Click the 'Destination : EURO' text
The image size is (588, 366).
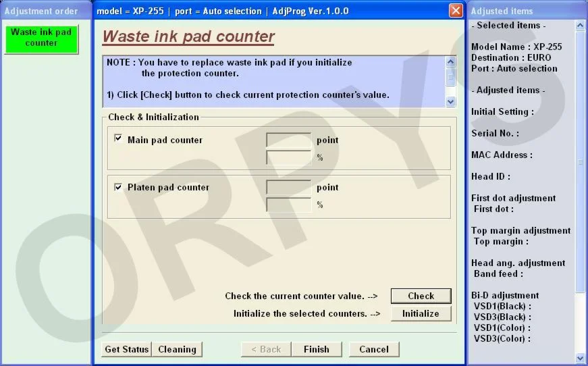pos(511,58)
